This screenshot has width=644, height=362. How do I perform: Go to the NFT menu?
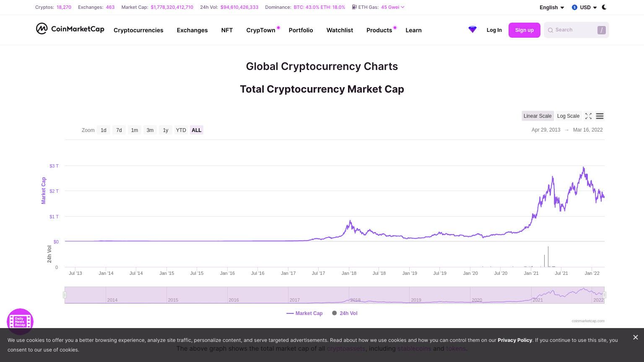pos(227,30)
